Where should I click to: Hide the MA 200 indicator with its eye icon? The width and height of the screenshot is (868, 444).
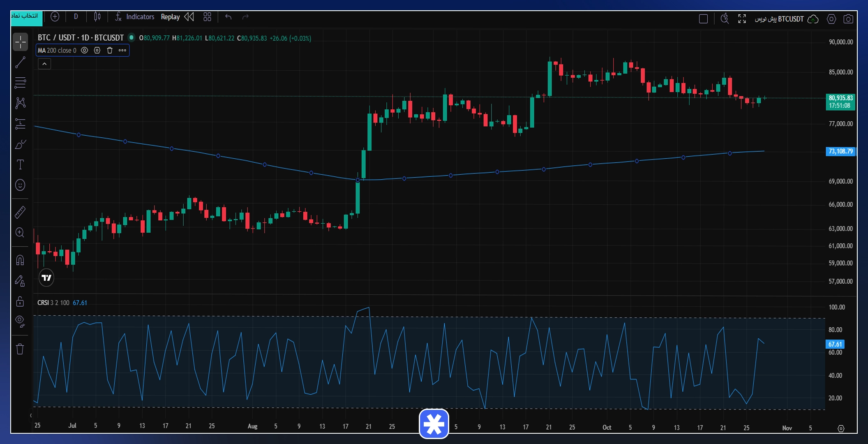point(84,50)
